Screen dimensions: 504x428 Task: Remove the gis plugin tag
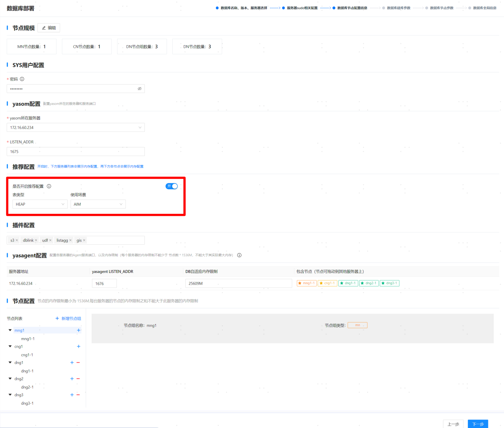pyautogui.click(x=84, y=240)
